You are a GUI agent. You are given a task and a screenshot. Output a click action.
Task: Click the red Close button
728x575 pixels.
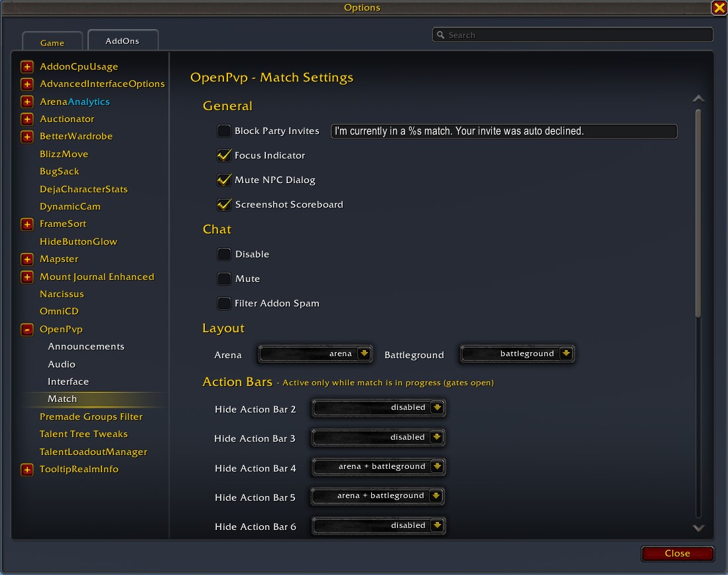(x=678, y=553)
